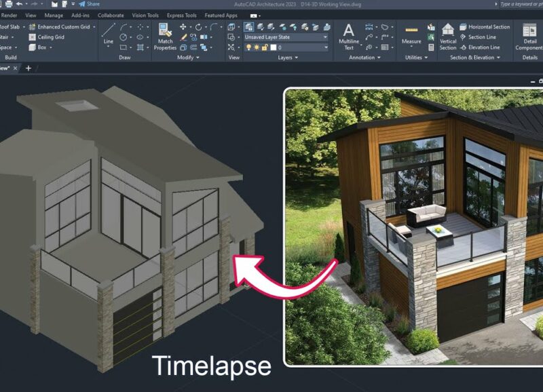Click the Enhanced Custom Grid tool
This screenshot has width=543, height=392.
pyautogui.click(x=60, y=26)
